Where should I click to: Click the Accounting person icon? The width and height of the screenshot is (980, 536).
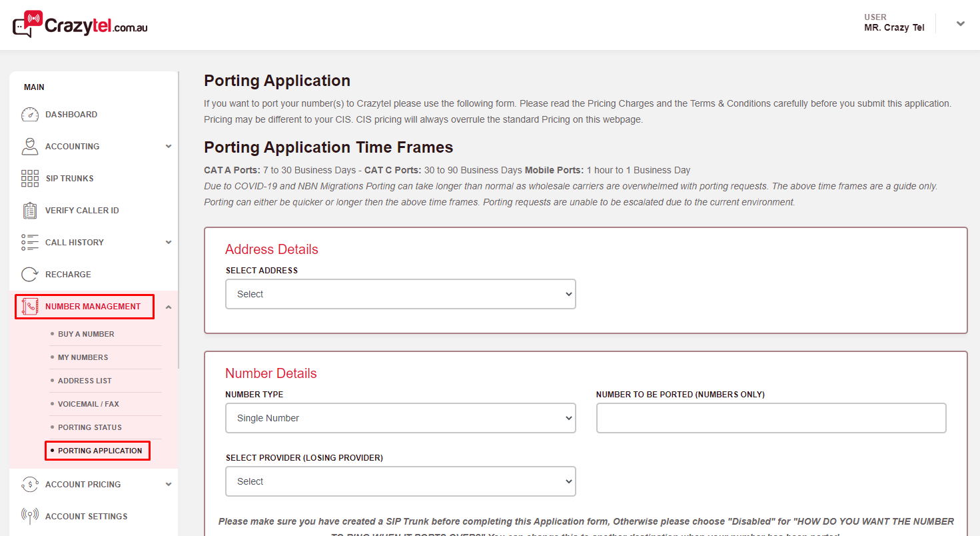30,147
